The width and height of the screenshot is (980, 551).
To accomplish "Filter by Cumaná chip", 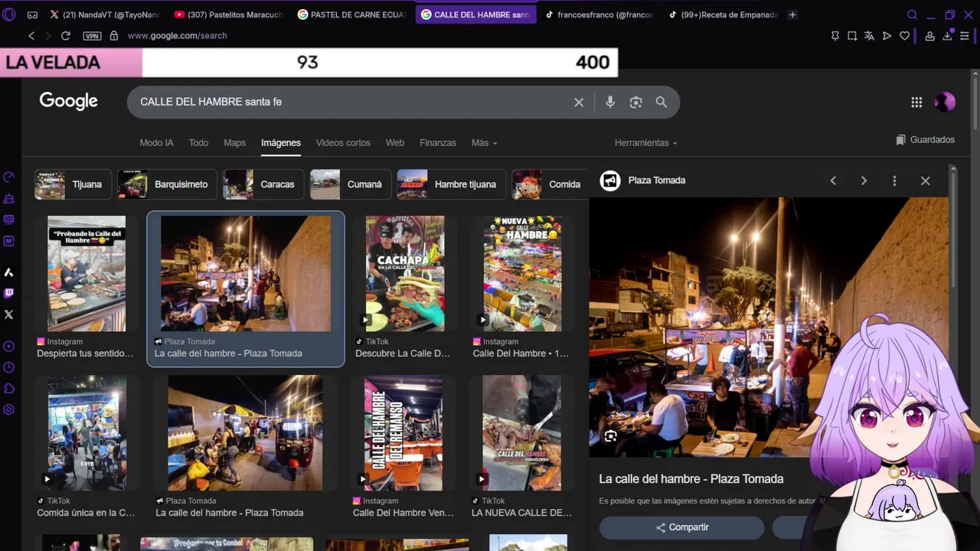I will (350, 184).
